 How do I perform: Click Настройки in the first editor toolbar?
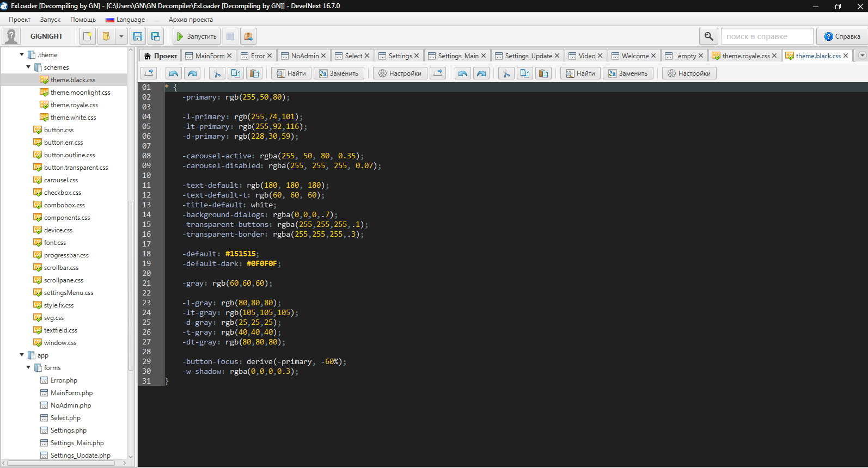[x=400, y=73]
